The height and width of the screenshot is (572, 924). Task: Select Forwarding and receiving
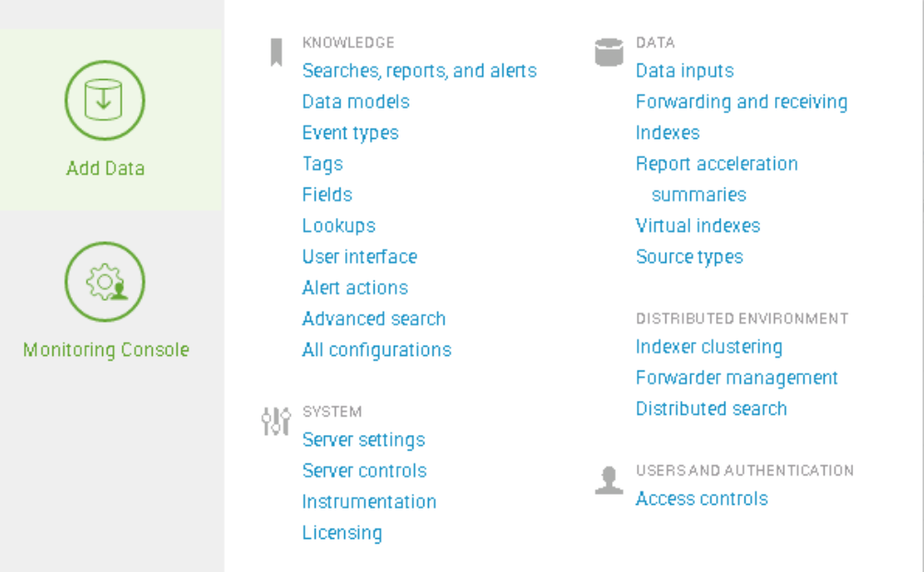[x=741, y=102]
